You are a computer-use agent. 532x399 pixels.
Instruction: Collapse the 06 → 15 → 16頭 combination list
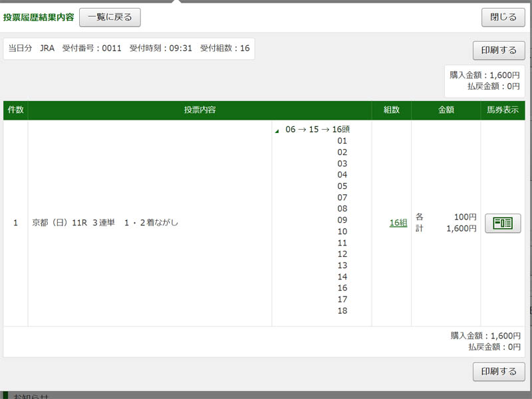[277, 131]
